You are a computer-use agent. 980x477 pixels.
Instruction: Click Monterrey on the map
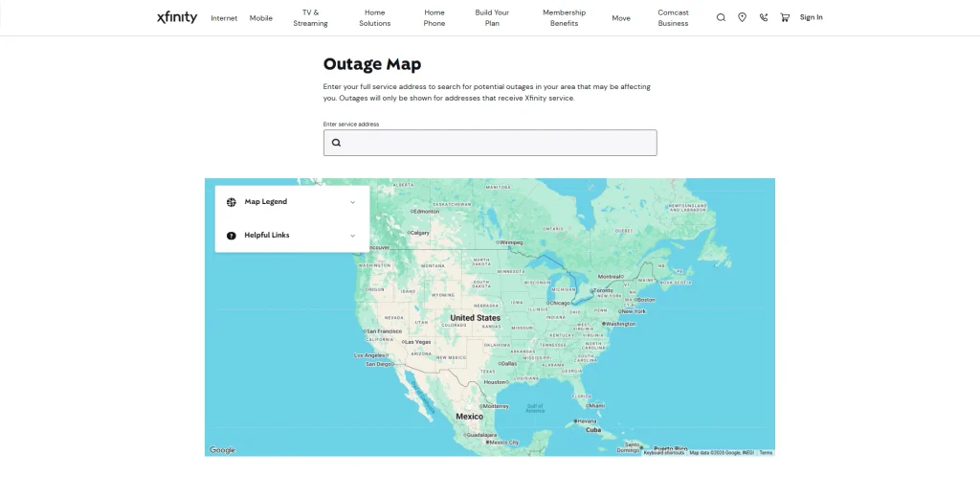[x=494, y=406]
